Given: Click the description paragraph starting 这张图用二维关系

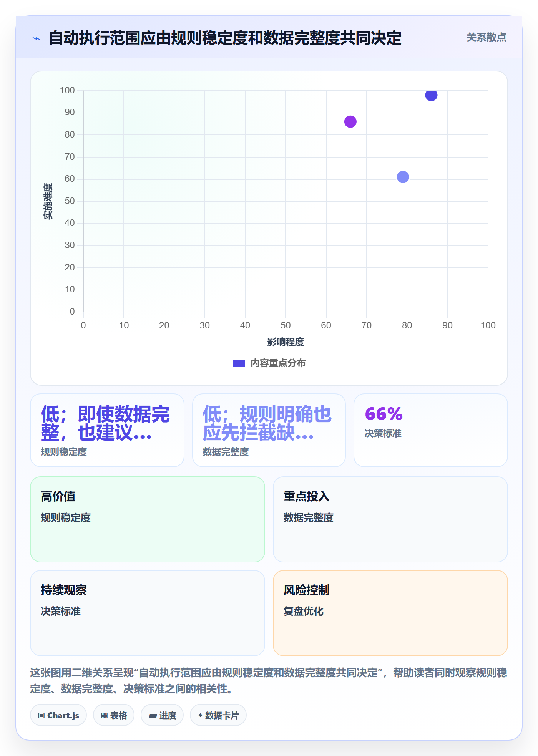Looking at the screenshot, I should coord(269,681).
